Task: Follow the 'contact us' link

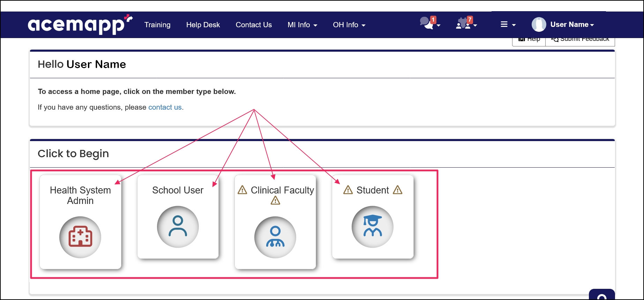Action: point(165,107)
